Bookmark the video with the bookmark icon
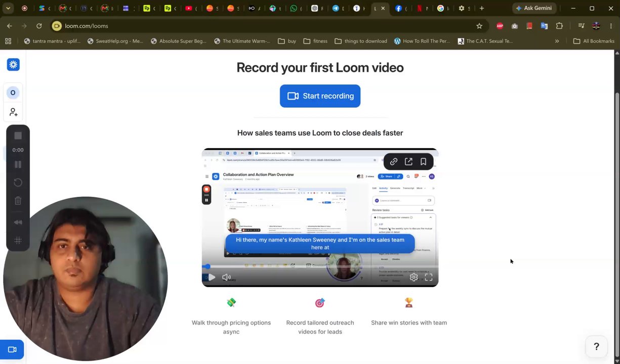The height and width of the screenshot is (364, 620). (x=423, y=162)
